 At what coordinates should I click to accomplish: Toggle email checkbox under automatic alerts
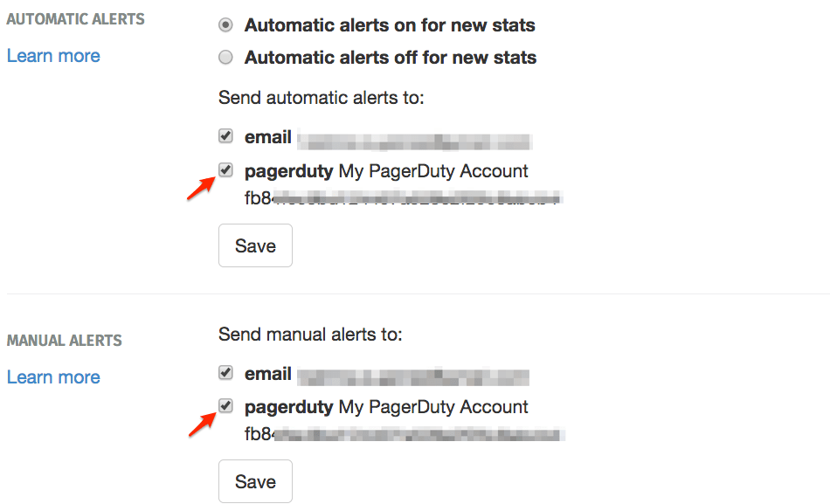226,136
